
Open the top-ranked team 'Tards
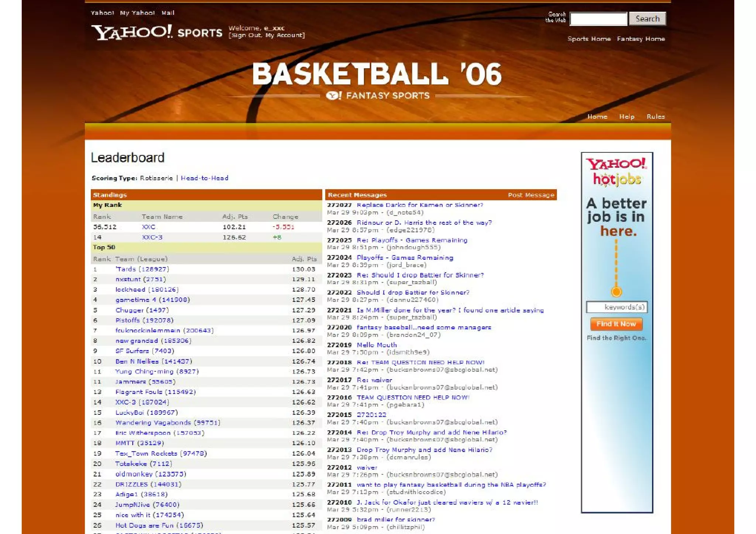point(126,269)
